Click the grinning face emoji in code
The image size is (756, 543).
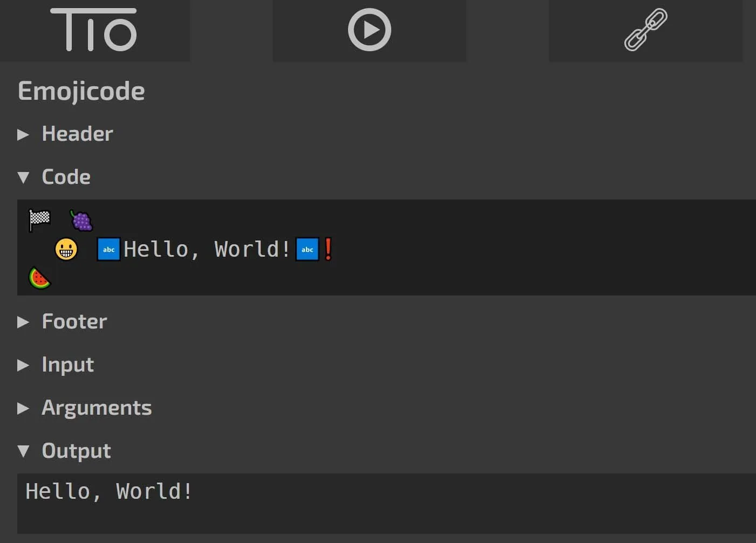66,249
